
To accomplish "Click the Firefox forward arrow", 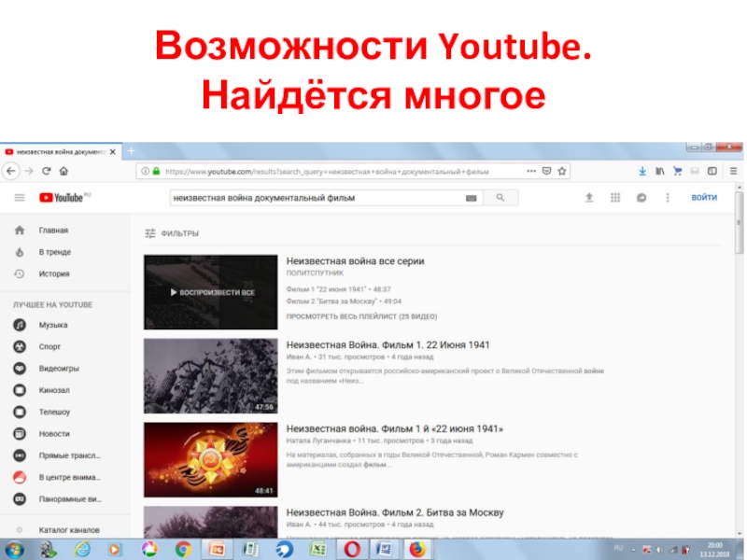I will [29, 171].
